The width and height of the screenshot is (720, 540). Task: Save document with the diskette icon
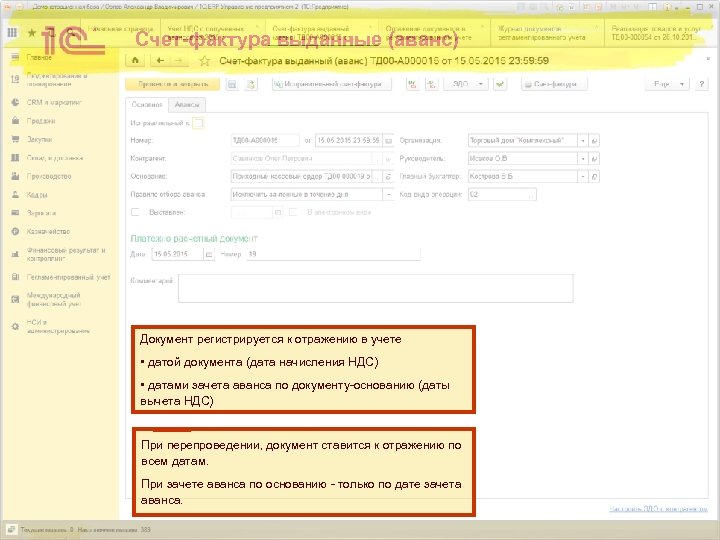[232, 84]
